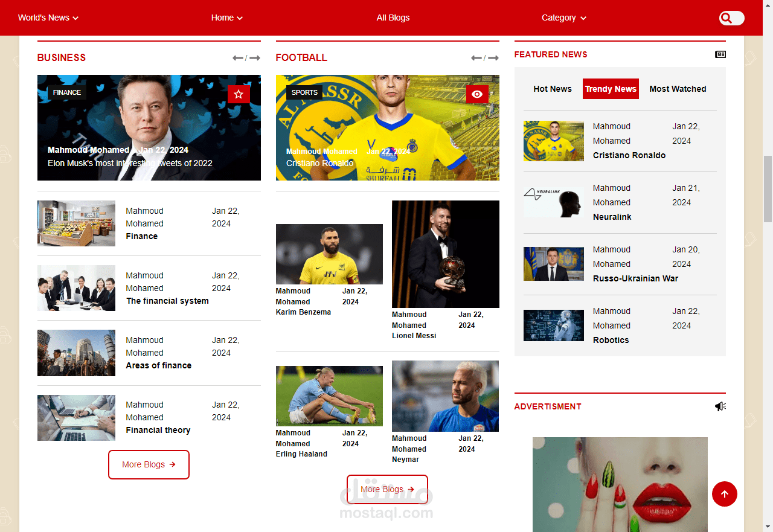Go to previous Football slide arrow

point(476,58)
